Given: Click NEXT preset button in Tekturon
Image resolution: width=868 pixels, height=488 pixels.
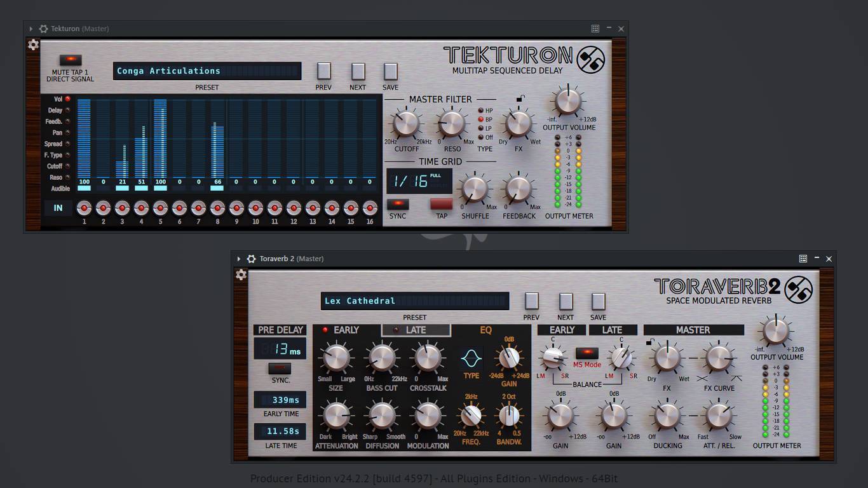Looking at the screenshot, I should point(358,71).
